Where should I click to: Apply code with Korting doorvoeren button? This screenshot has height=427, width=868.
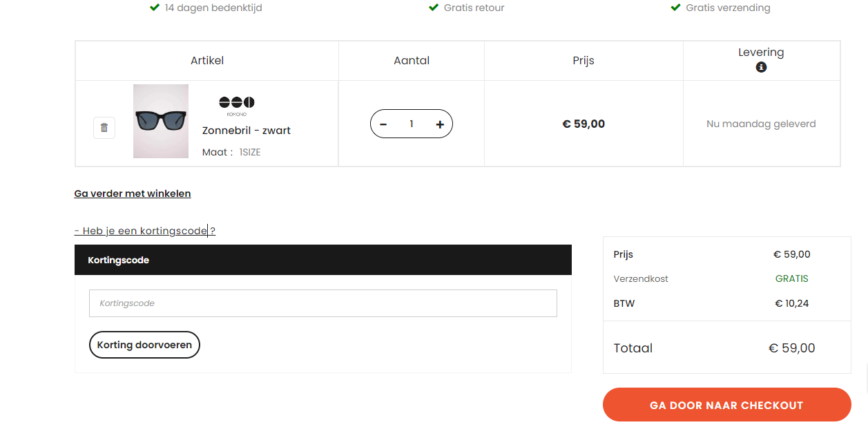144,345
